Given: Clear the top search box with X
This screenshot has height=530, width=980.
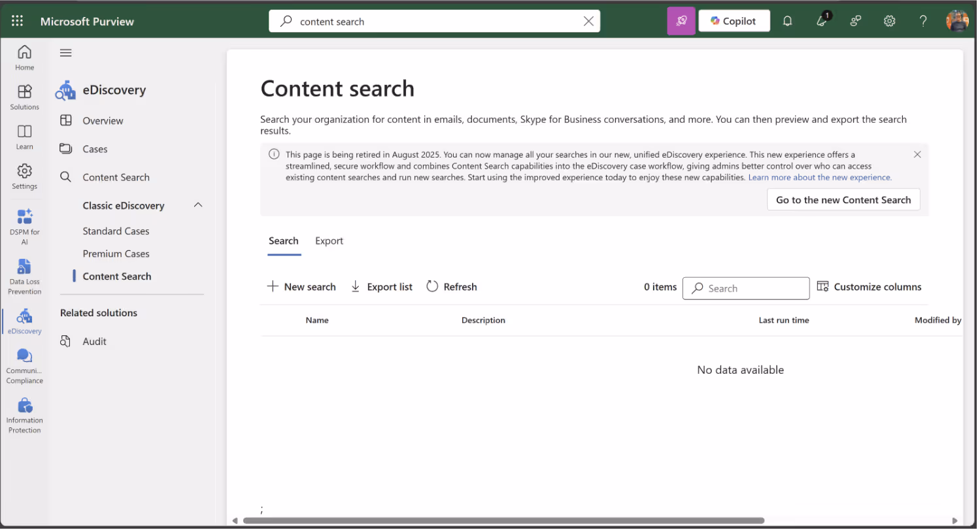Looking at the screenshot, I should pos(588,21).
